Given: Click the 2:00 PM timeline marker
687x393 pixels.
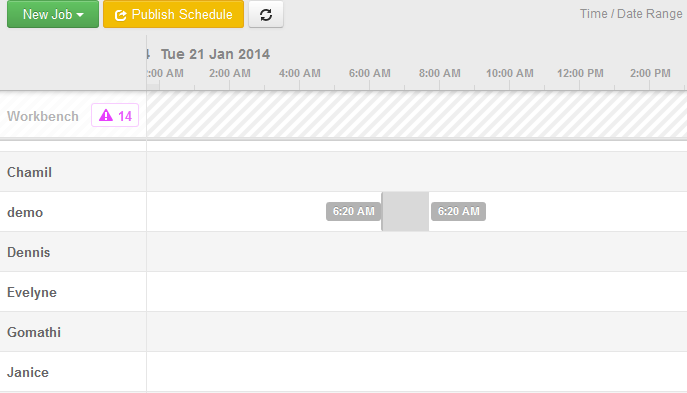Looking at the screenshot, I should point(650,73).
